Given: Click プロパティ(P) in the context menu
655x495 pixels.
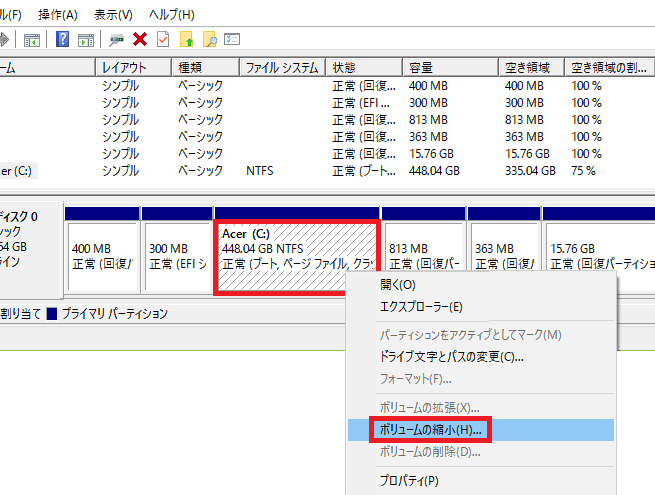Looking at the screenshot, I should coord(409,480).
